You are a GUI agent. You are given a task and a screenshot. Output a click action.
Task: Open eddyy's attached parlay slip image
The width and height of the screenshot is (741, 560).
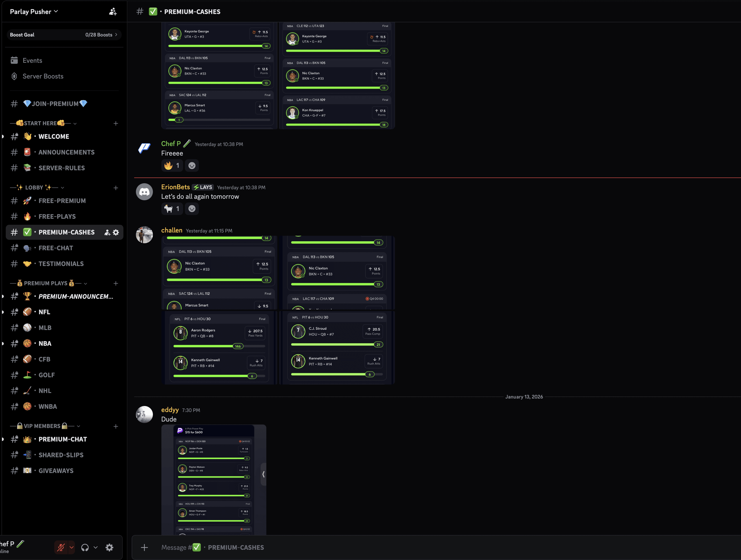[x=214, y=479]
